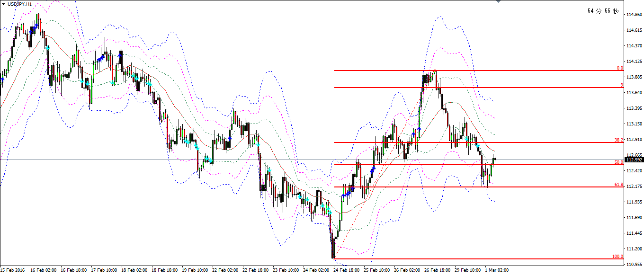Click the 113.395 price scale value

[634, 108]
